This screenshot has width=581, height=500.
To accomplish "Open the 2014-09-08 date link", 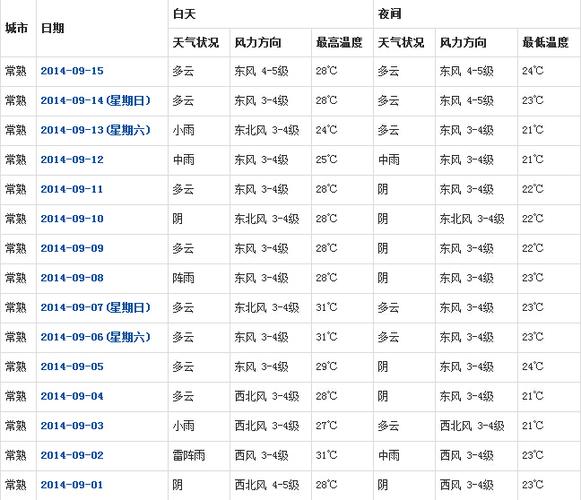I will [72, 278].
